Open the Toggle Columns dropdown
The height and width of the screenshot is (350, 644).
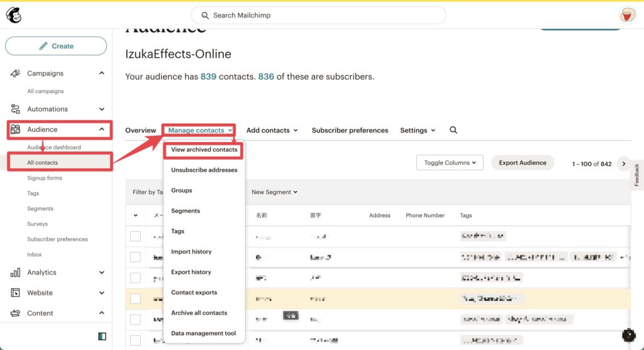coord(450,163)
